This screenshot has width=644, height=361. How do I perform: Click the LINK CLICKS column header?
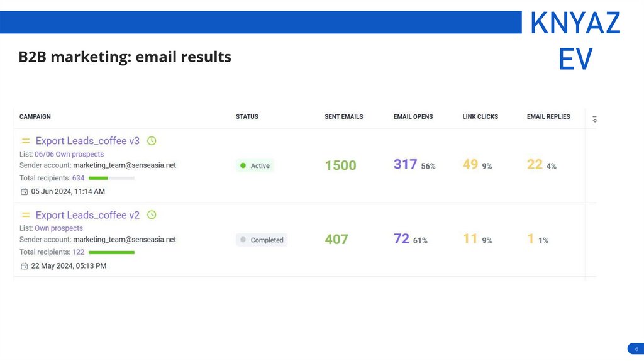pyautogui.click(x=480, y=116)
